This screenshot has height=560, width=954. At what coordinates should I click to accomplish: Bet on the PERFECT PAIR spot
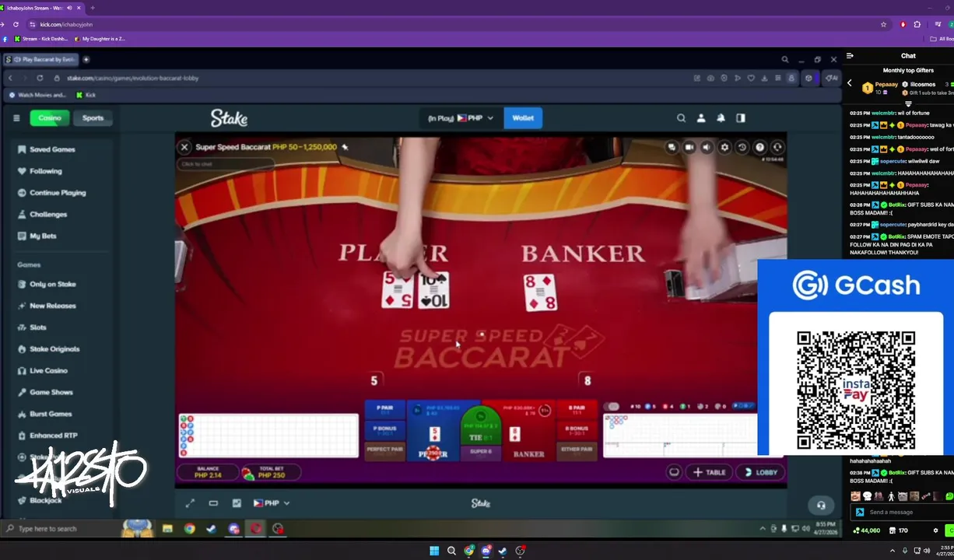pyautogui.click(x=384, y=450)
